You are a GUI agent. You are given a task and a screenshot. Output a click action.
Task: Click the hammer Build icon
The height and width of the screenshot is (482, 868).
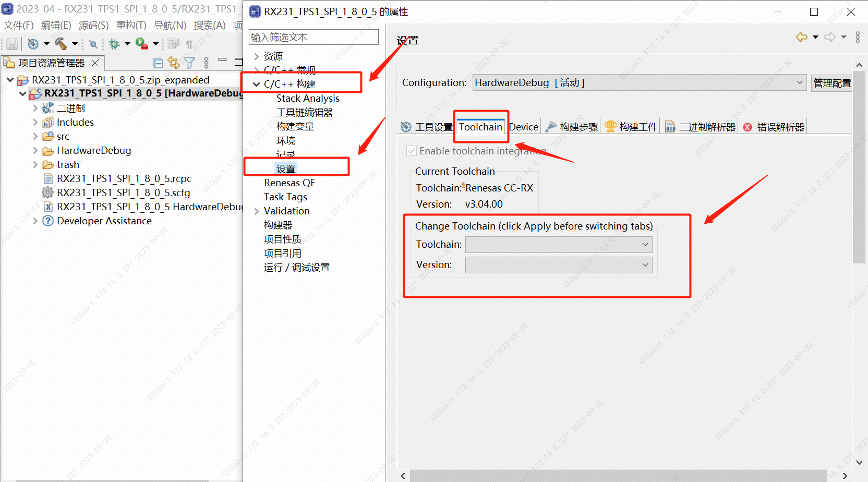[x=62, y=44]
